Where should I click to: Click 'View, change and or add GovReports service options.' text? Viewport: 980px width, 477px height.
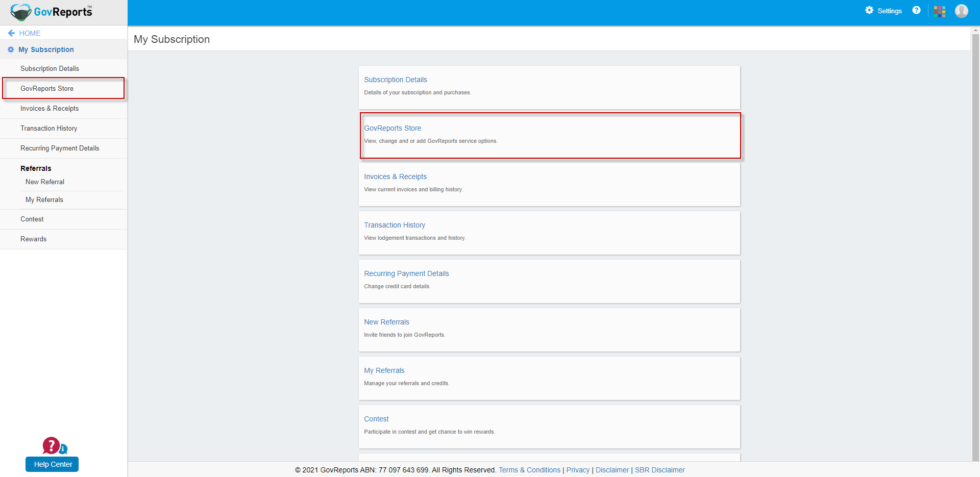[431, 141]
